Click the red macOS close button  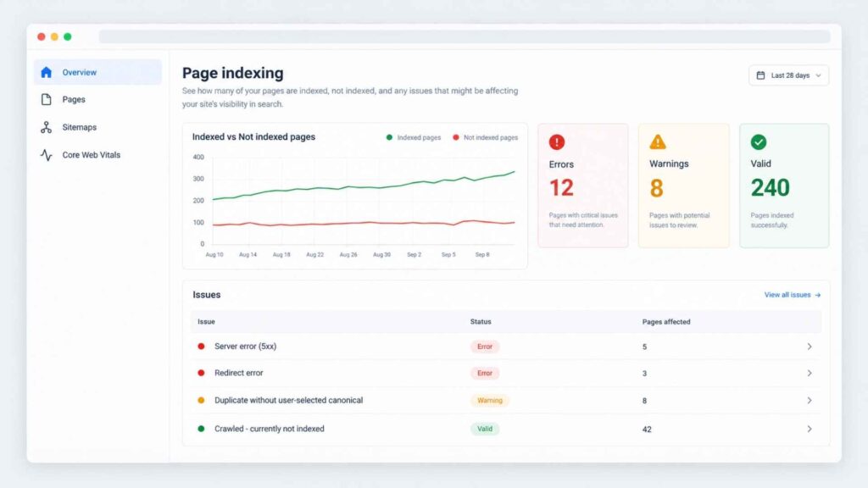coord(41,36)
